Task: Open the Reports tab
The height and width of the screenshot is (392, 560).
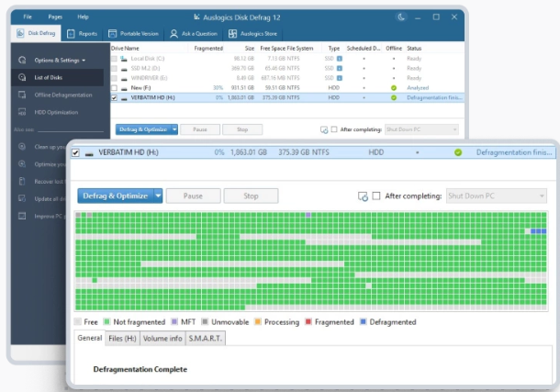Action: tap(82, 34)
